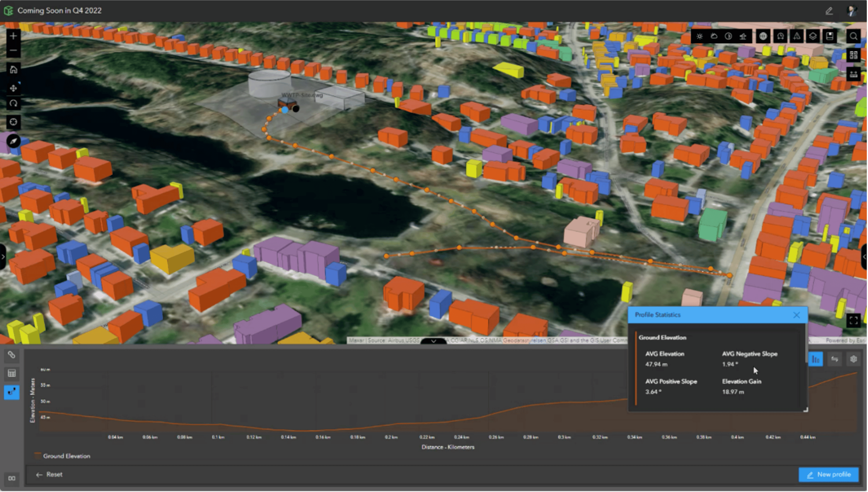Open the profile chart settings gear menu
868x492 pixels.
854,359
